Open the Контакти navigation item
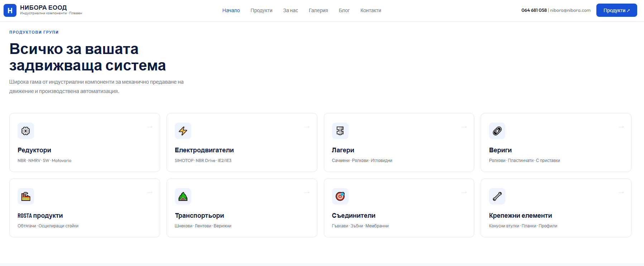 click(371, 10)
